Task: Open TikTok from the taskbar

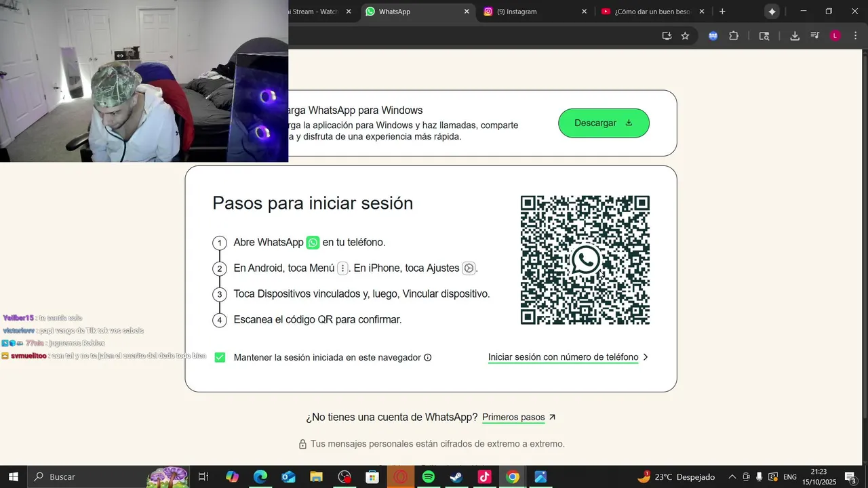Action: (x=484, y=476)
